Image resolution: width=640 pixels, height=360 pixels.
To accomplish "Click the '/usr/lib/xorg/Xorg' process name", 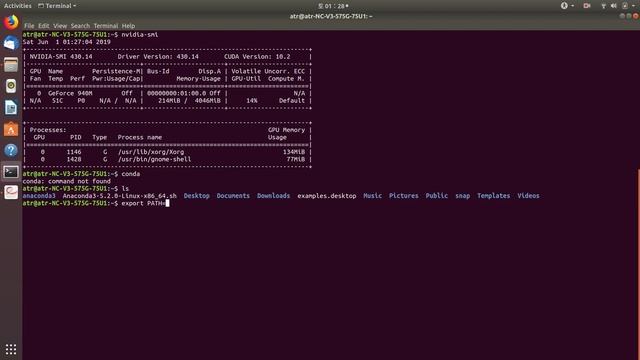I will pos(151,152).
